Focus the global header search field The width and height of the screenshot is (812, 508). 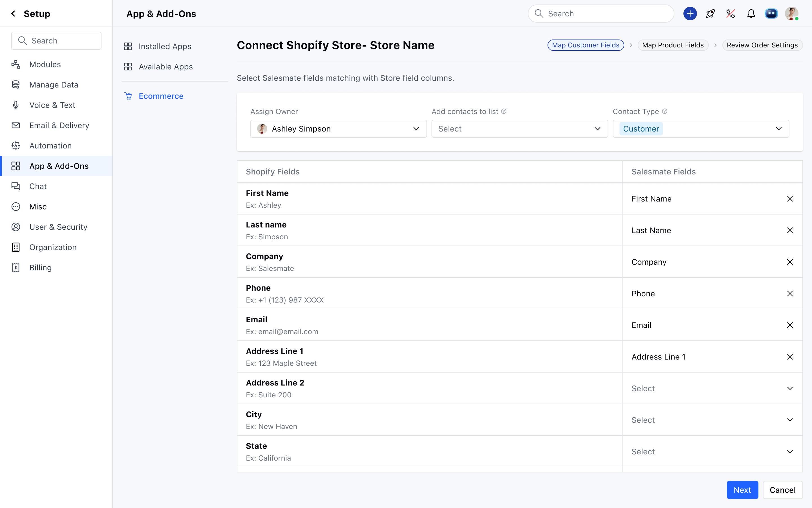(x=601, y=14)
